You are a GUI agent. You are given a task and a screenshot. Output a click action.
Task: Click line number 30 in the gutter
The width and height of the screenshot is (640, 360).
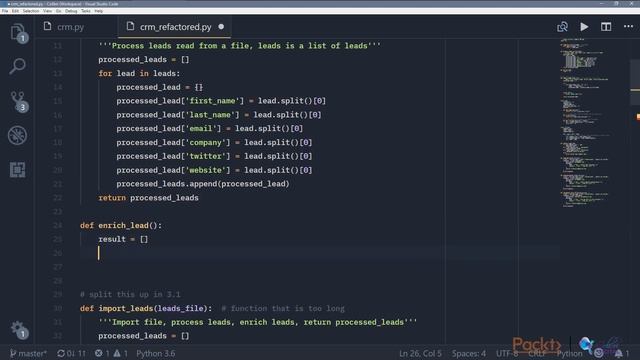coord(58,308)
